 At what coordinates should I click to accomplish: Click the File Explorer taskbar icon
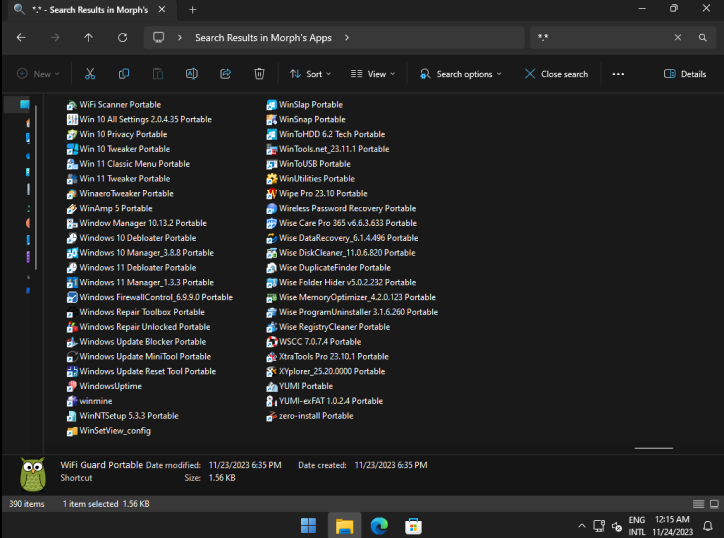click(344, 526)
